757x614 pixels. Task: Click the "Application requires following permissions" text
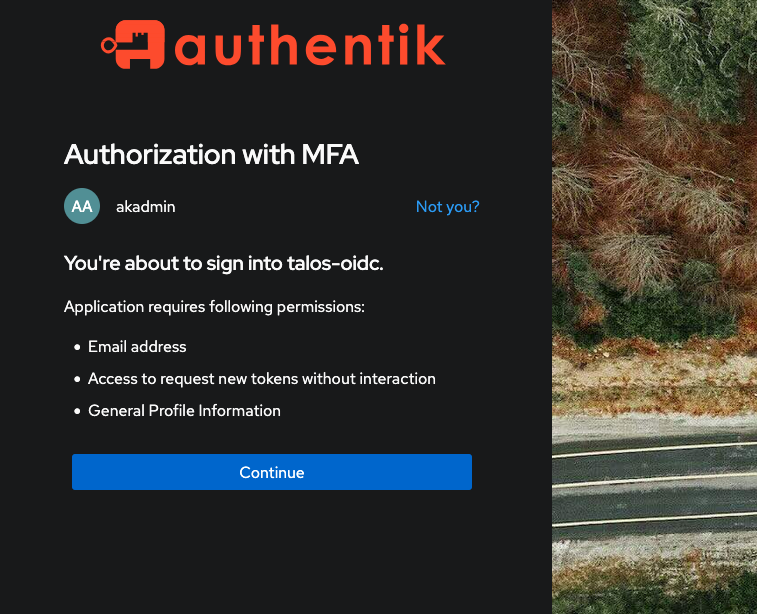point(214,306)
